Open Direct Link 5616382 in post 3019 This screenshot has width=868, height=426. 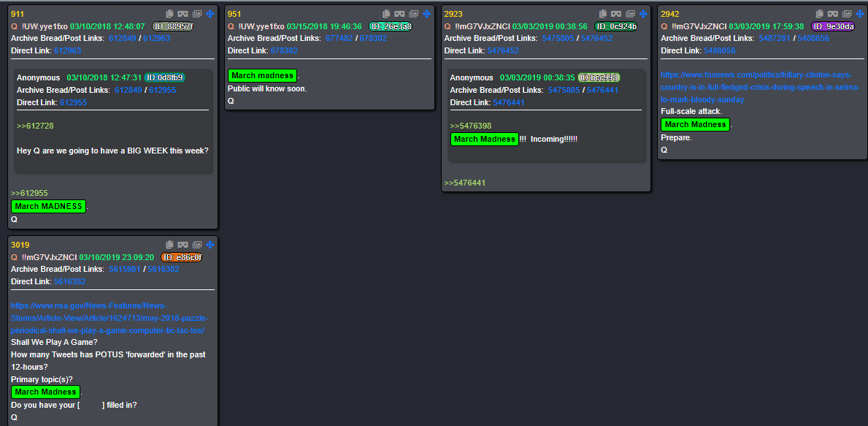(x=70, y=281)
